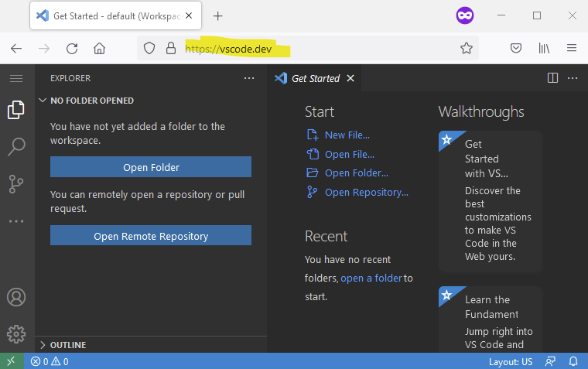Select the Get Started editor tab
The height and width of the screenshot is (369, 588).
pos(314,78)
